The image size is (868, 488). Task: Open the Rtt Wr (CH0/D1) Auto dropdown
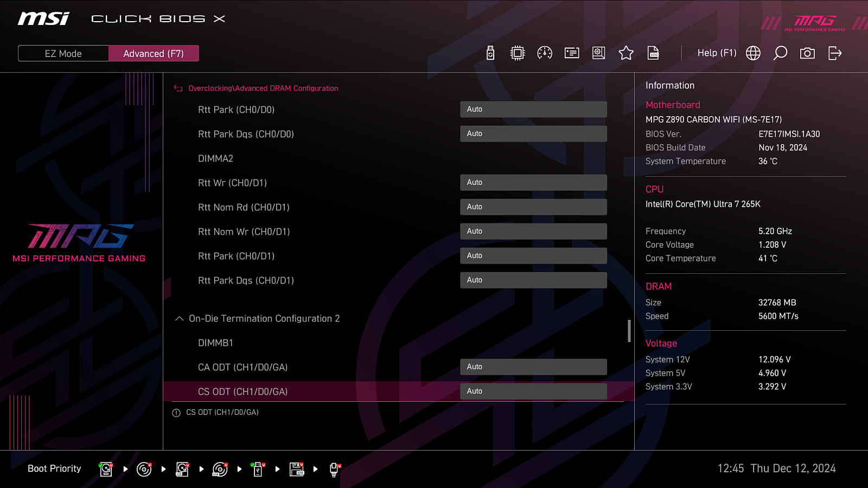tap(533, 183)
